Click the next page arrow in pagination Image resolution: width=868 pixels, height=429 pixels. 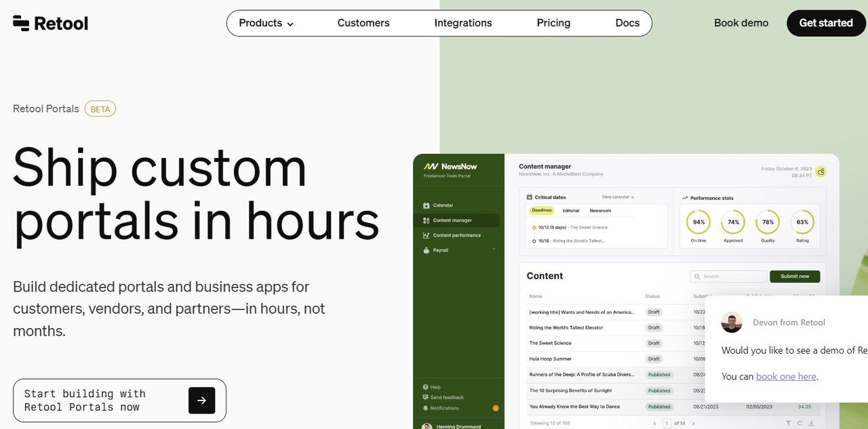click(692, 424)
